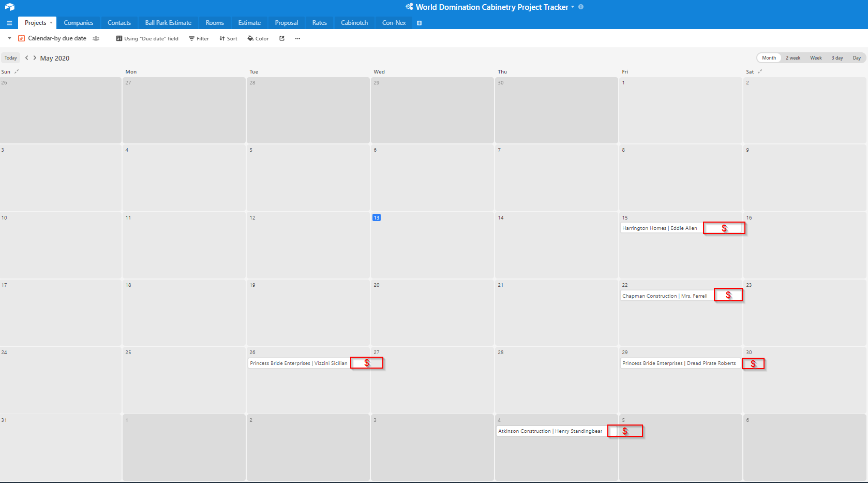The image size is (868, 483).
Task: Open the hamburger tables menu
Action: tap(9, 23)
